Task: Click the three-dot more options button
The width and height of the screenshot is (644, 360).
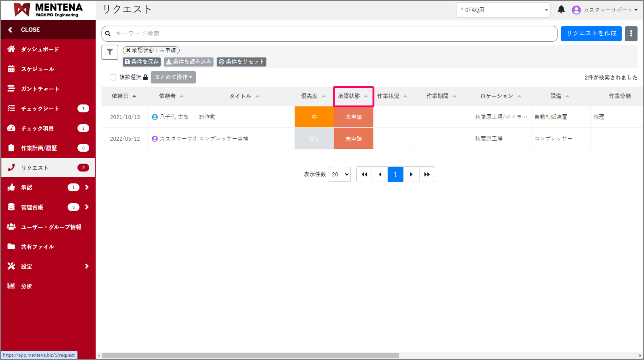Action: coord(631,33)
